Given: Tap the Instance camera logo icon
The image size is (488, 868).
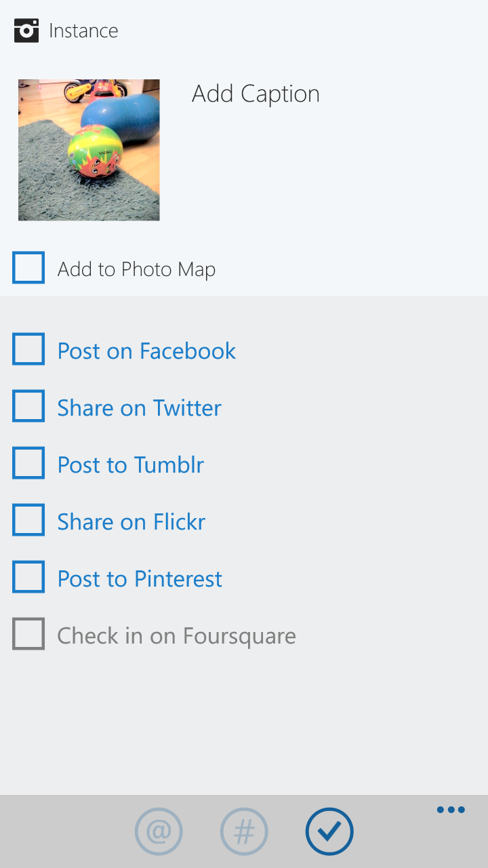Looking at the screenshot, I should [x=26, y=31].
